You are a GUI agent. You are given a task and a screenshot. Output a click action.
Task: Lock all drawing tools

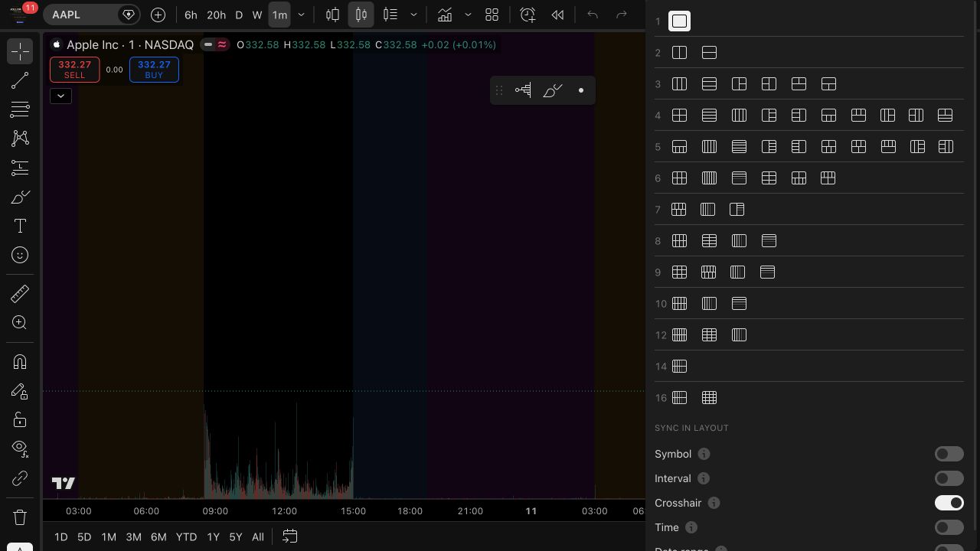[20, 420]
